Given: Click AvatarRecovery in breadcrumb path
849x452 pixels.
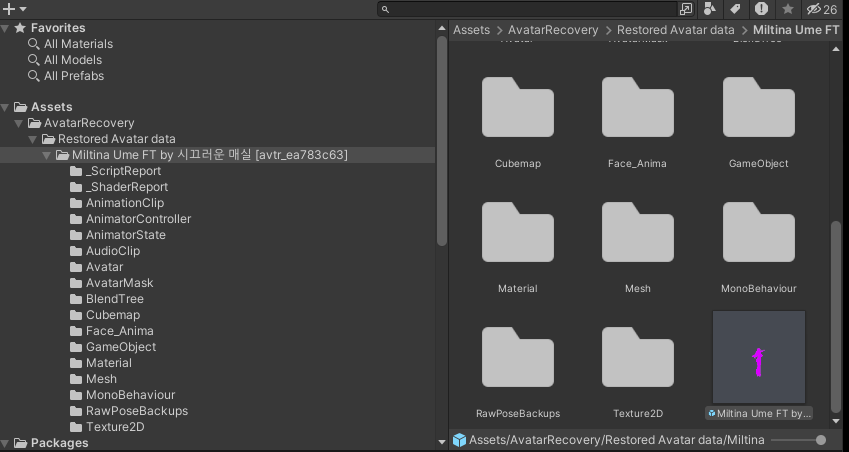Looking at the screenshot, I should [x=553, y=30].
